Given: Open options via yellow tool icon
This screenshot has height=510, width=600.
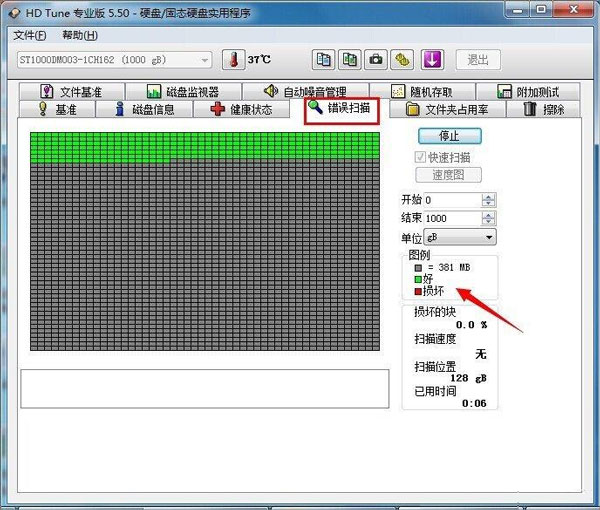Looking at the screenshot, I should 402,60.
